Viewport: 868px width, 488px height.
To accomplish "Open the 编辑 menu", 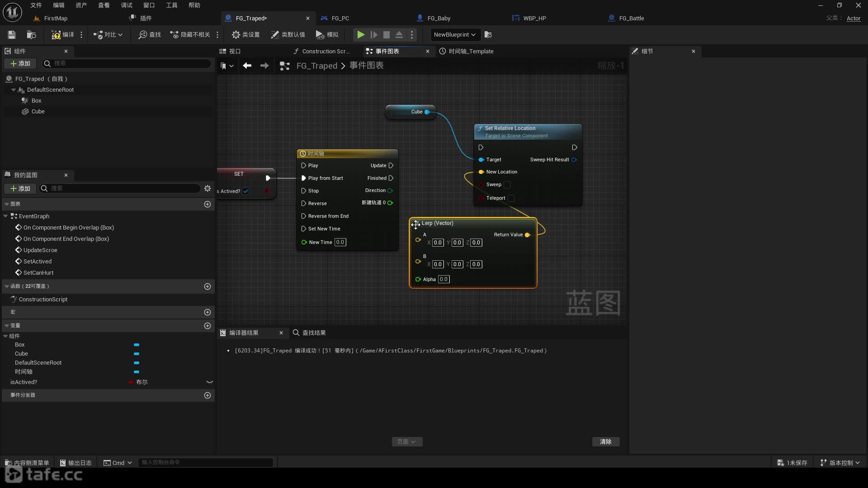I will (59, 5).
